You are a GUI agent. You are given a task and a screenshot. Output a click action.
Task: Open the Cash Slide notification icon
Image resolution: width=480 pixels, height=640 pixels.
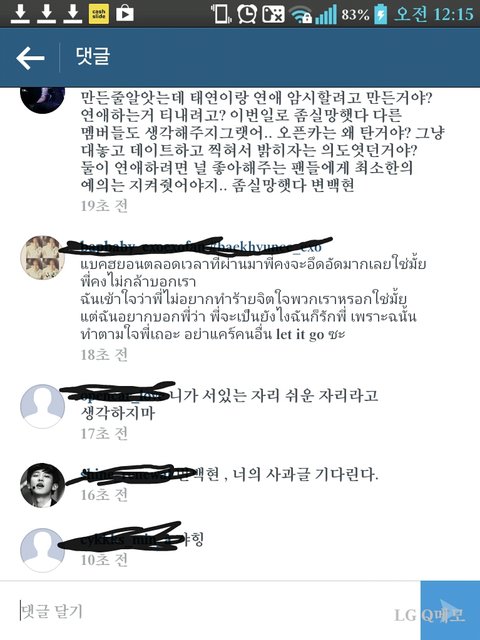click(x=99, y=13)
